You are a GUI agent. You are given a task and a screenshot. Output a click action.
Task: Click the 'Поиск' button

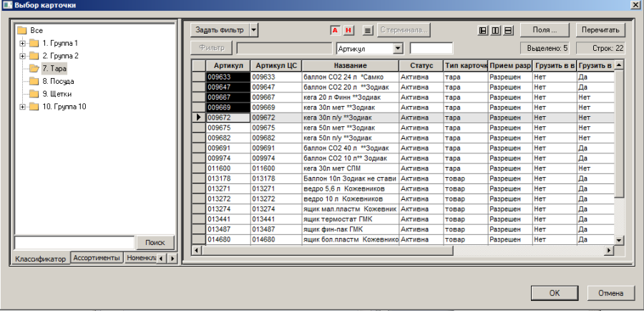155,243
